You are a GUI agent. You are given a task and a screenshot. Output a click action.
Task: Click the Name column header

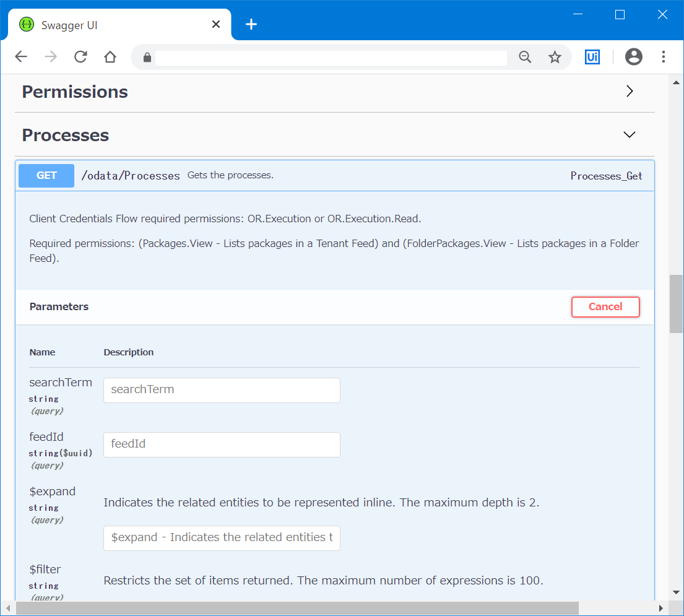click(42, 352)
